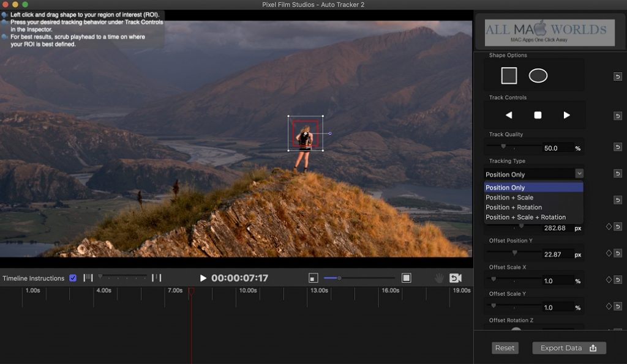Select the ellipse shape option
627x364 pixels.
click(538, 76)
